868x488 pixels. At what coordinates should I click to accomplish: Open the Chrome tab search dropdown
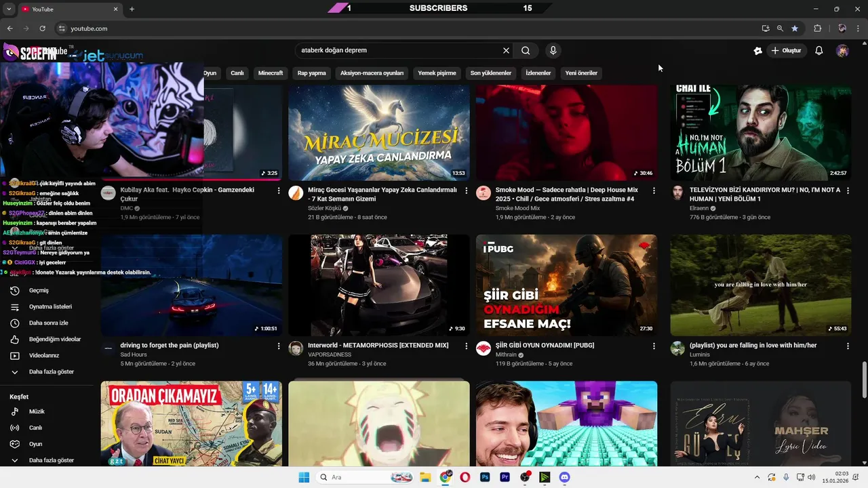point(7,9)
